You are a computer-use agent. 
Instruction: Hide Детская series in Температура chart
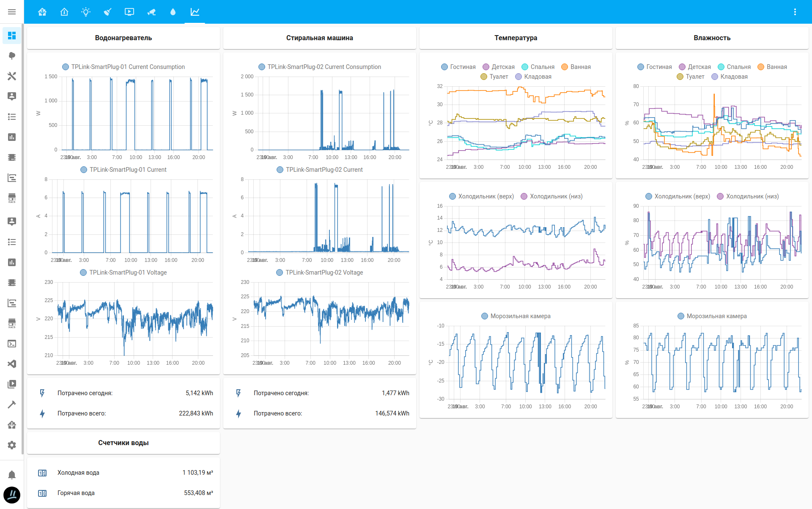click(499, 67)
